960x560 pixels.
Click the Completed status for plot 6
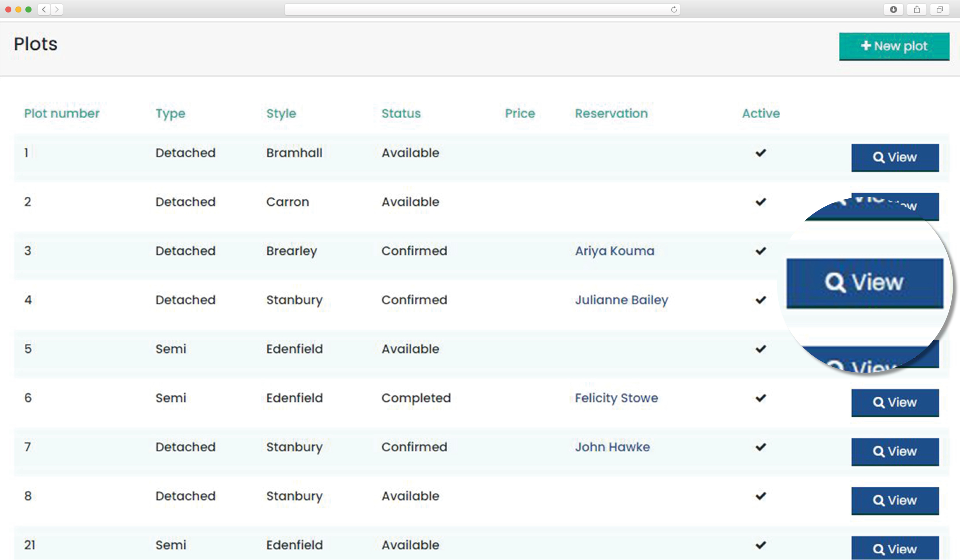[416, 398]
